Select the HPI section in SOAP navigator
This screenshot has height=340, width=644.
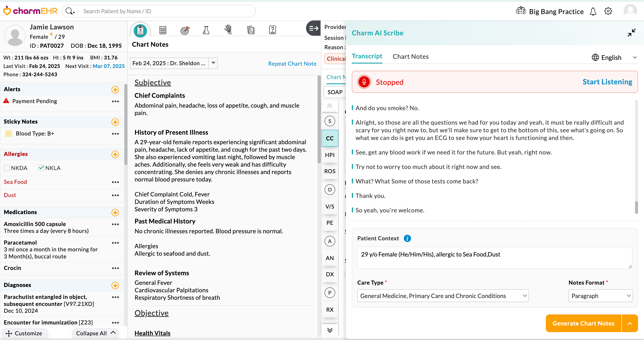click(329, 155)
